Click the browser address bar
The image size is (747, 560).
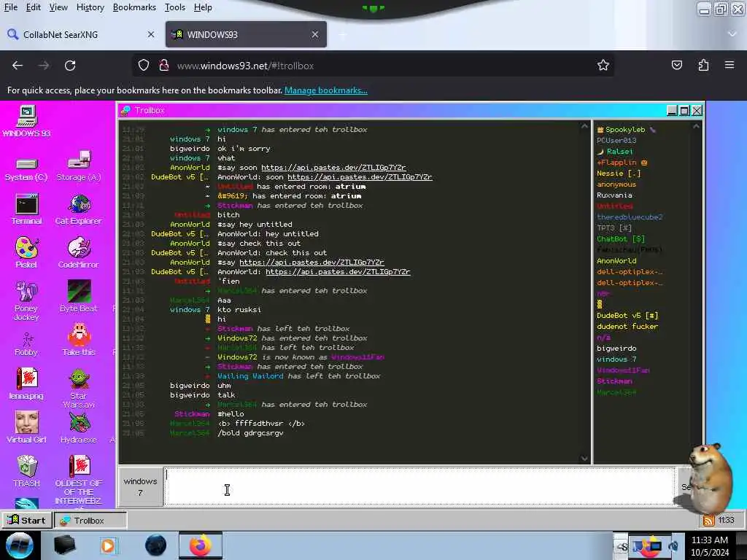(x=373, y=65)
